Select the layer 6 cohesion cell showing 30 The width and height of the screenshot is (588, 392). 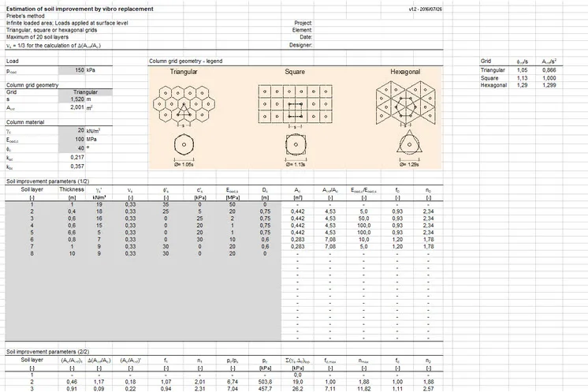(x=200, y=239)
